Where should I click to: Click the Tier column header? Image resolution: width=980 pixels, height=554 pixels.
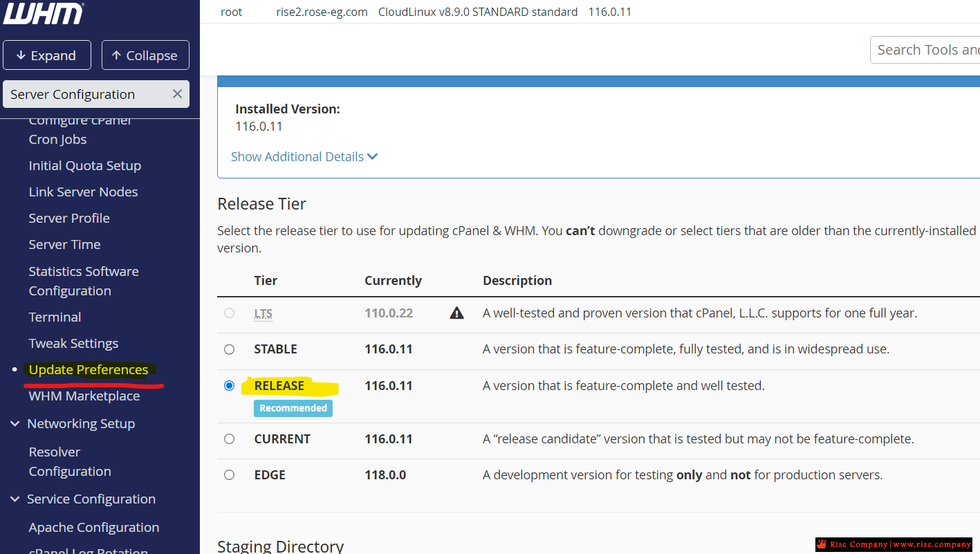tap(266, 281)
